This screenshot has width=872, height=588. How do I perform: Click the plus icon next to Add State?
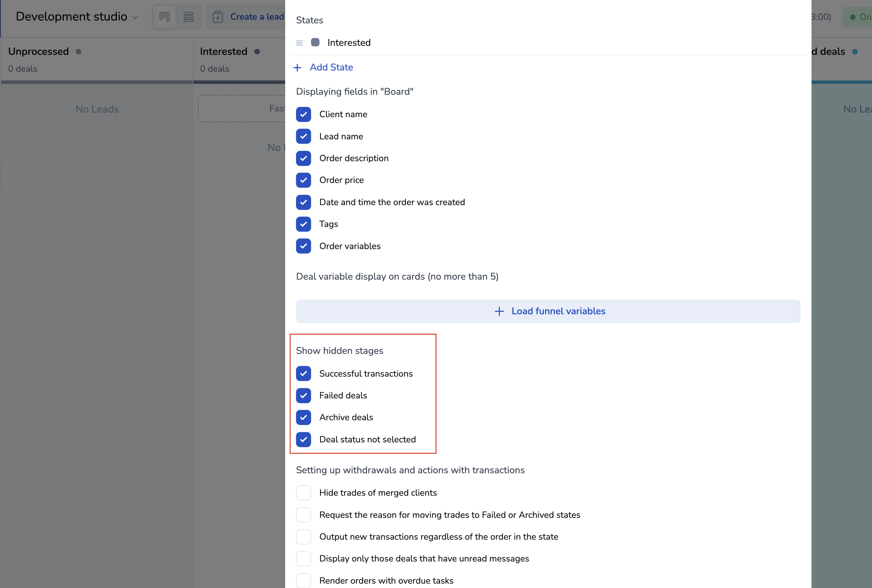coord(297,68)
